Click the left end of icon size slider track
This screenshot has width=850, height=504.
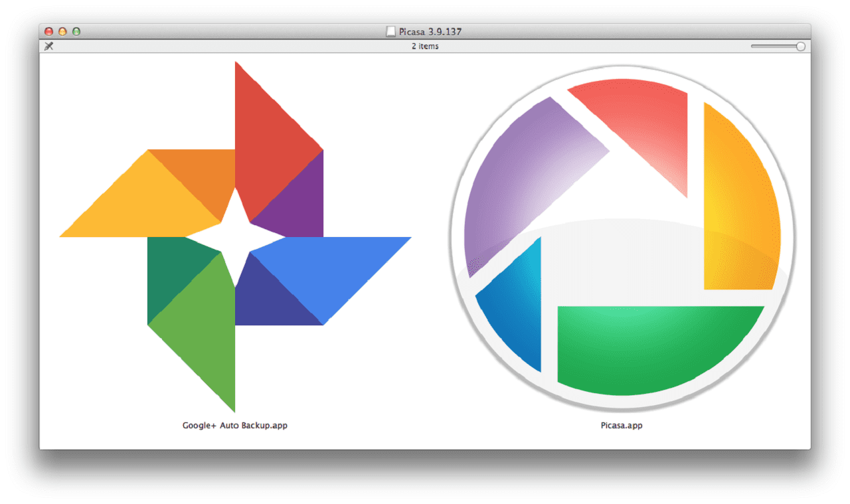[754, 46]
